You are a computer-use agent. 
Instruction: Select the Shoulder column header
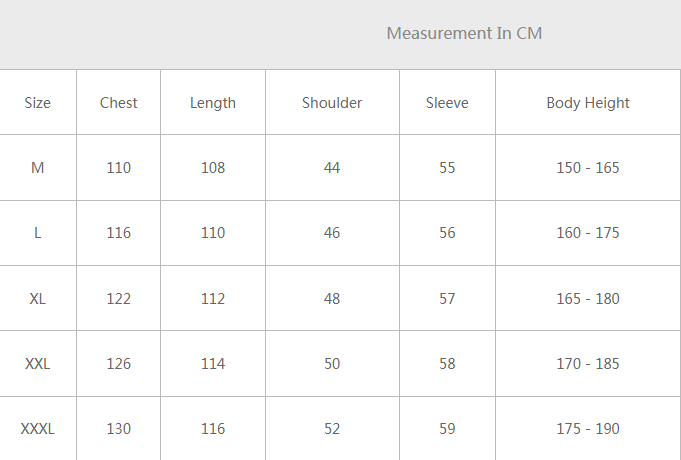click(332, 103)
